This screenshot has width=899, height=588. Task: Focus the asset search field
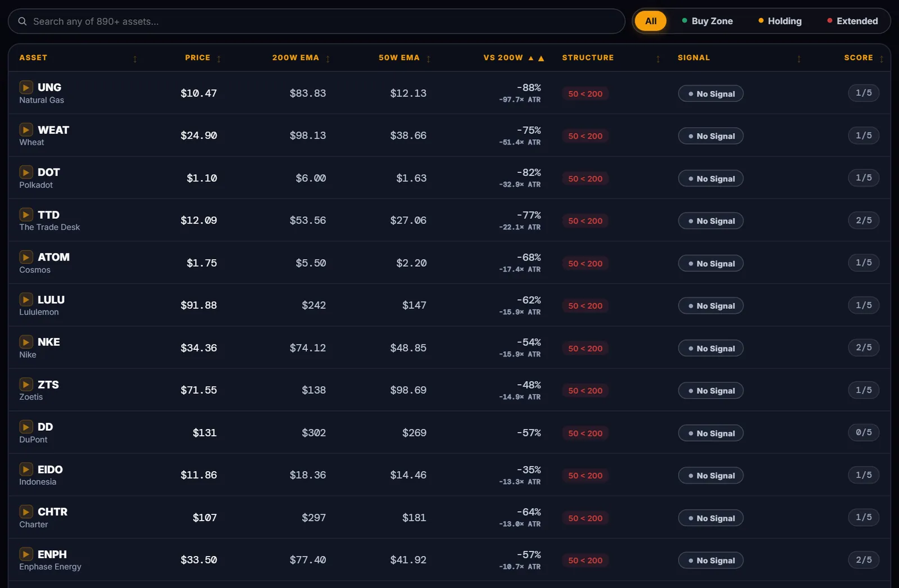pos(316,21)
